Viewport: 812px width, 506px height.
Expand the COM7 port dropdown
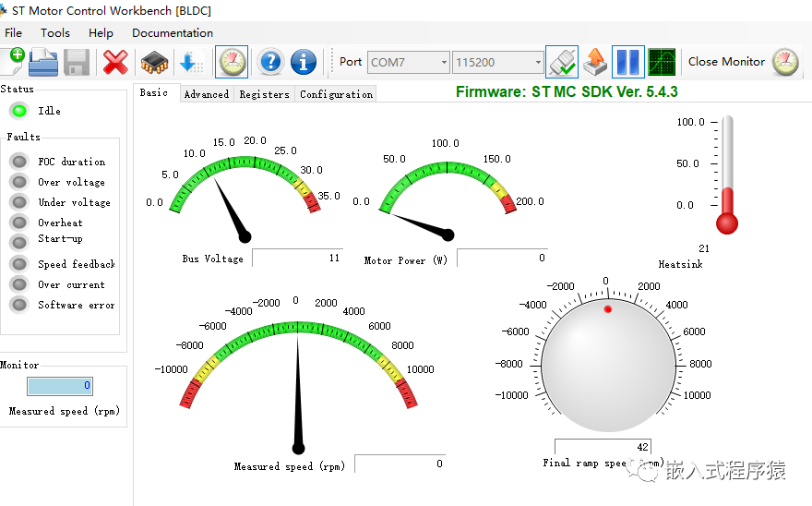pyautogui.click(x=443, y=62)
